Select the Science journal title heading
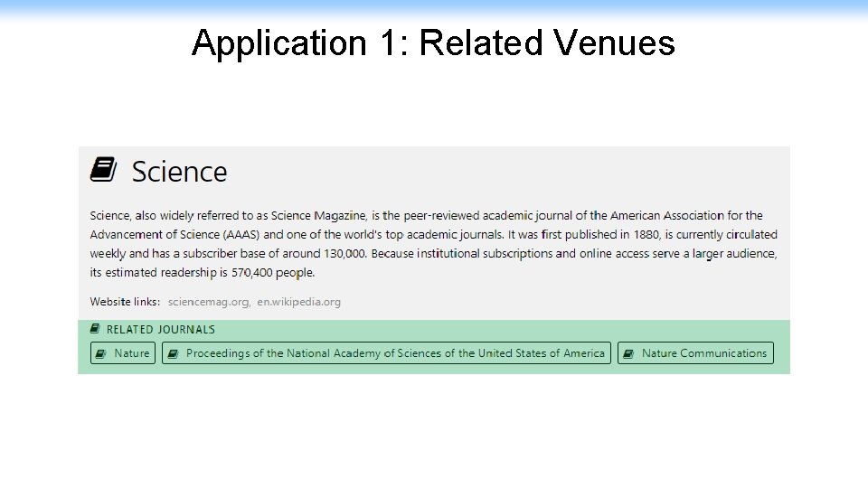The width and height of the screenshot is (868, 488). point(179,172)
